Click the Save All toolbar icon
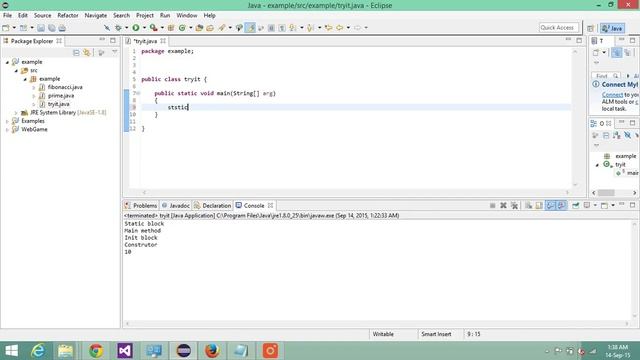640x360 pixels. pos(51,28)
